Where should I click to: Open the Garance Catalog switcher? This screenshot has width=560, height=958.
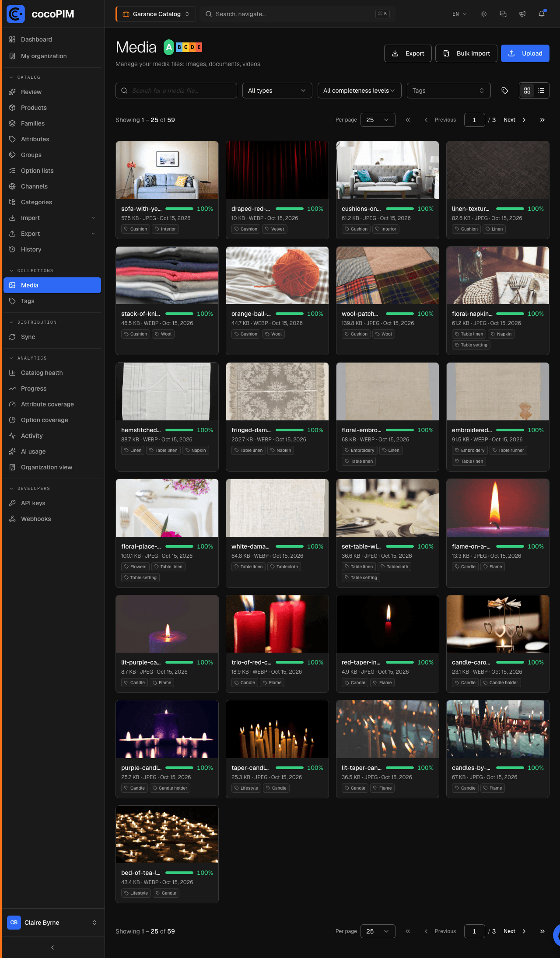(156, 14)
